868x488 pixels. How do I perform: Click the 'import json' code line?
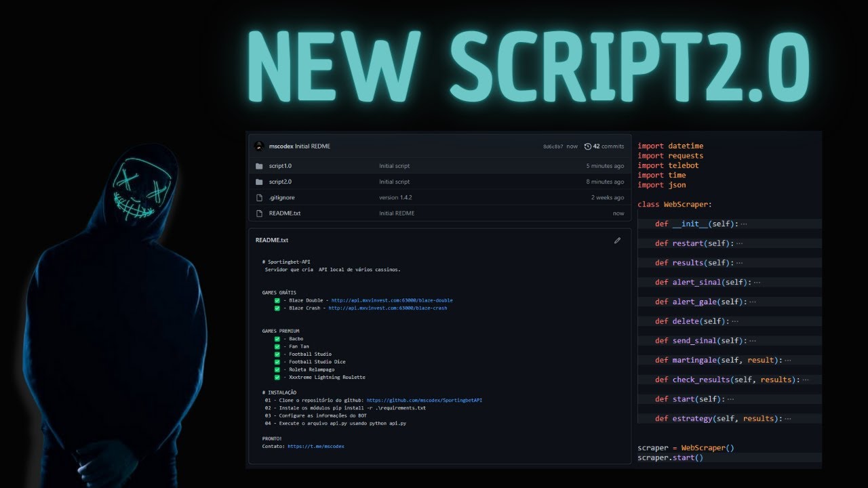click(661, 185)
